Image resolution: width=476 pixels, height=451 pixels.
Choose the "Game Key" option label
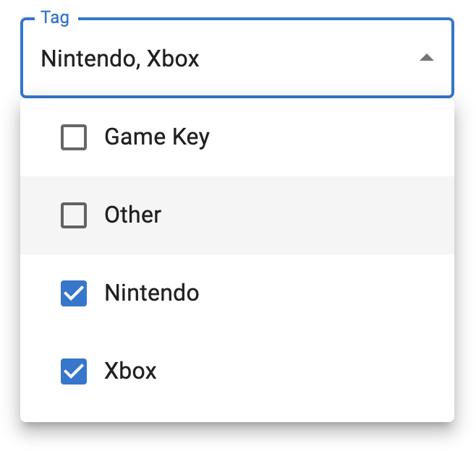(157, 137)
